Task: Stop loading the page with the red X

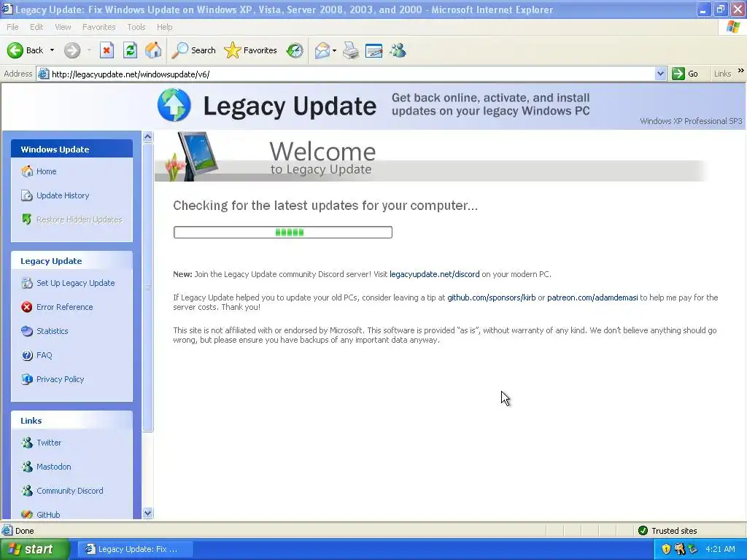Action: [107, 50]
